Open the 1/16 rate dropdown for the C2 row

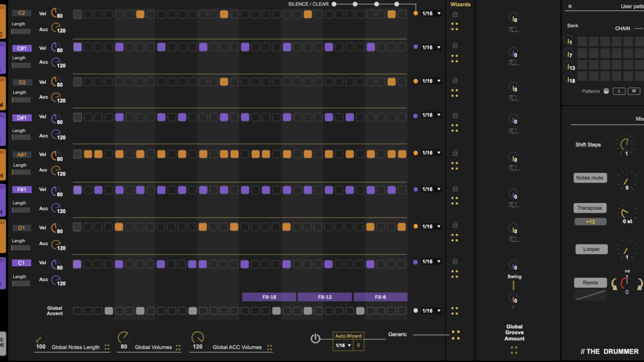click(431, 14)
